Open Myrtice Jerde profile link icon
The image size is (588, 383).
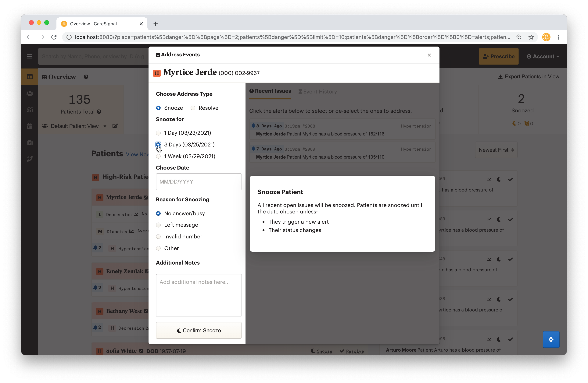coord(145,197)
